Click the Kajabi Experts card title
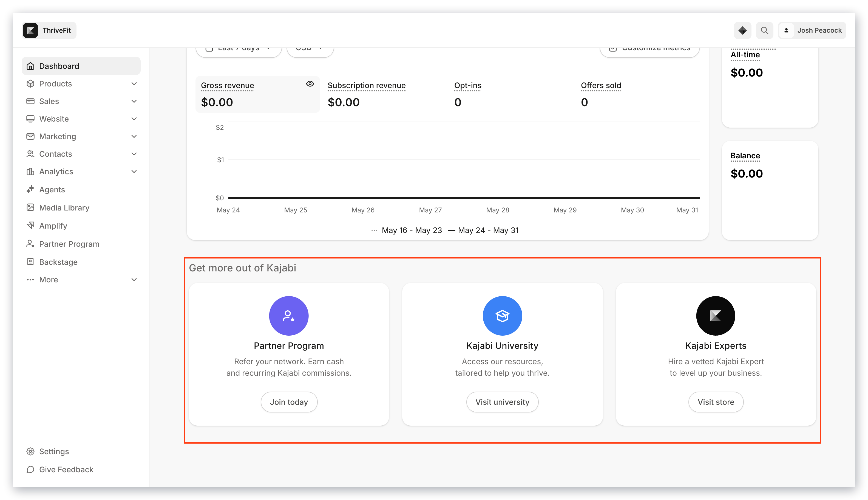Screen dimensions: 868x500 [716, 345]
